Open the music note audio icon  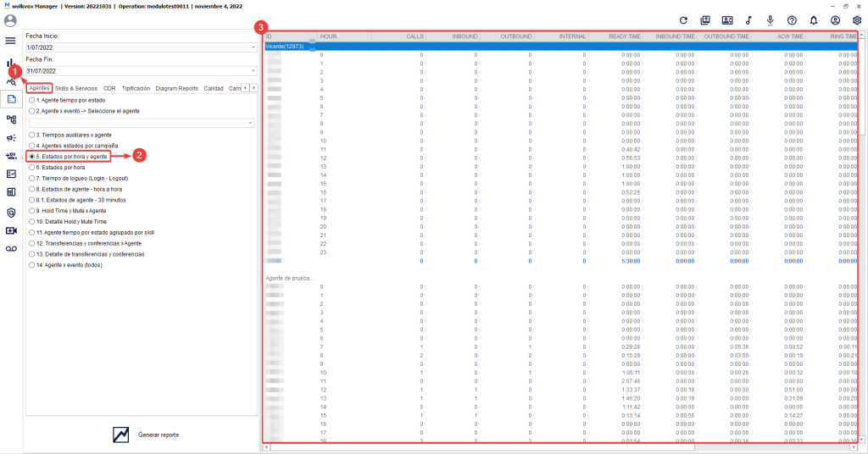[x=748, y=20]
